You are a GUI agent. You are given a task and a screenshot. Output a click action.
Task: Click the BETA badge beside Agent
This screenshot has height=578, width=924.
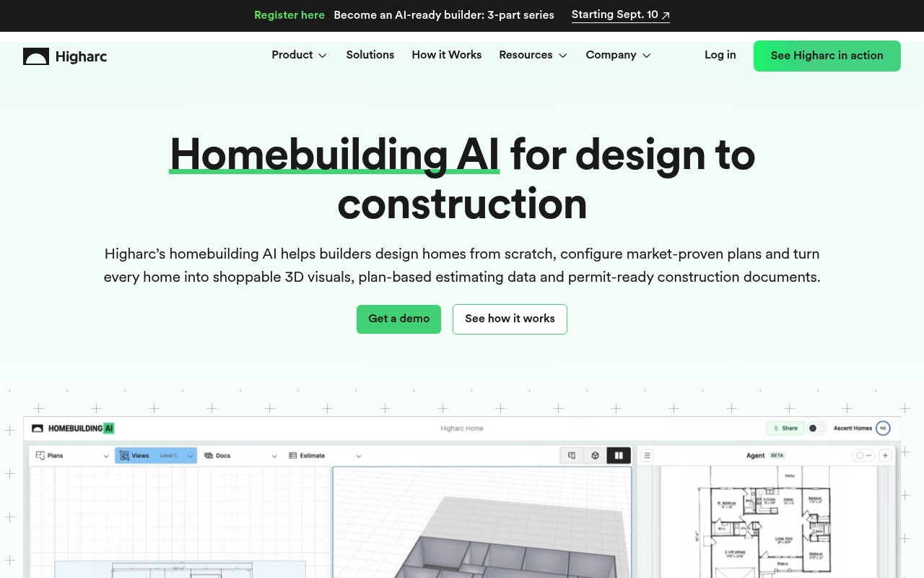pos(777,456)
